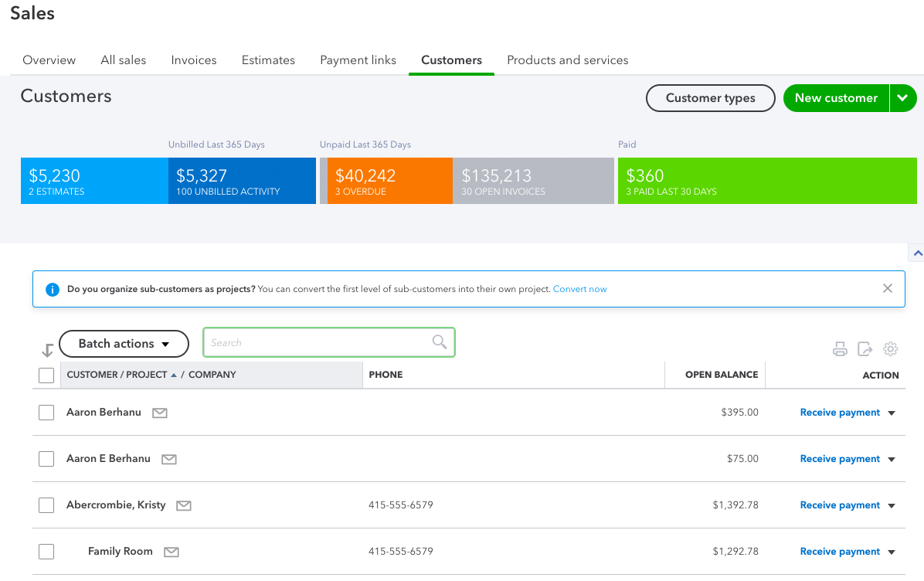
Task: Open the Products and services tab
Action: click(x=568, y=60)
